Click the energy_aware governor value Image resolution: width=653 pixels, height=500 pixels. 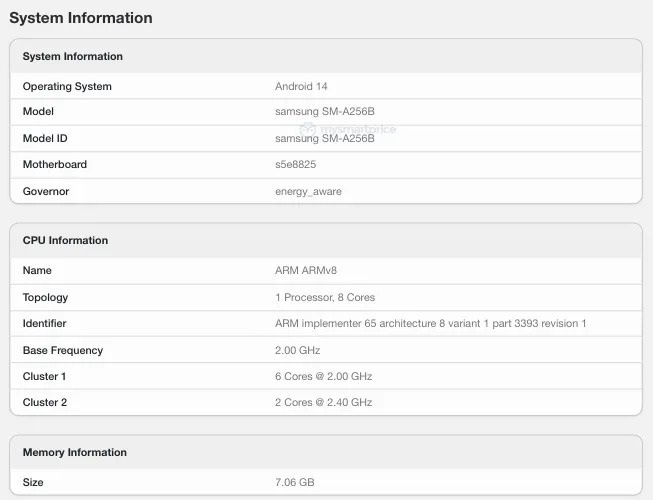[x=308, y=191]
